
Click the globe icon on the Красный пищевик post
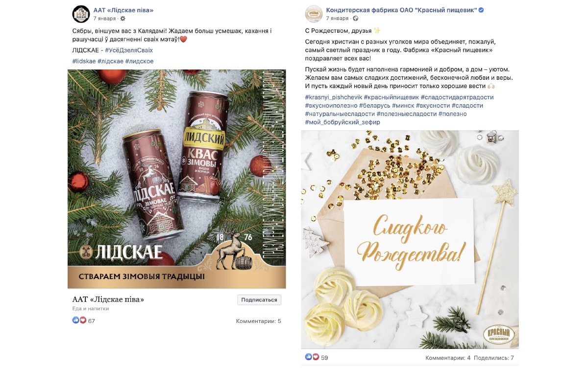pyautogui.click(x=355, y=19)
